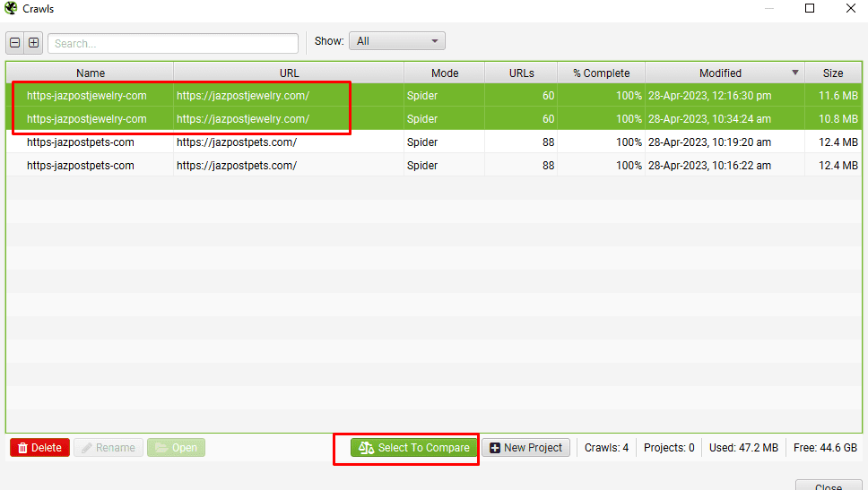Viewport: 868px width, 490px height.
Task: Click Spider mode in 12:16:30 pm row
Action: click(421, 95)
